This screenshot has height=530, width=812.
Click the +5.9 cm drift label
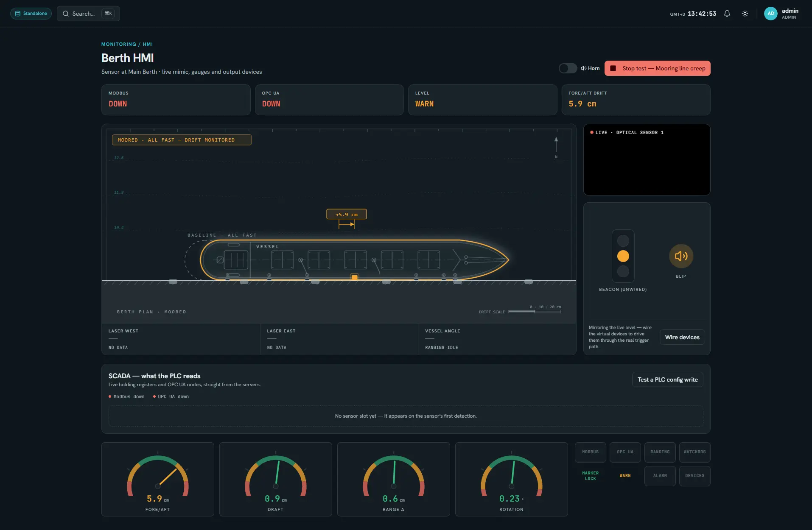click(346, 214)
